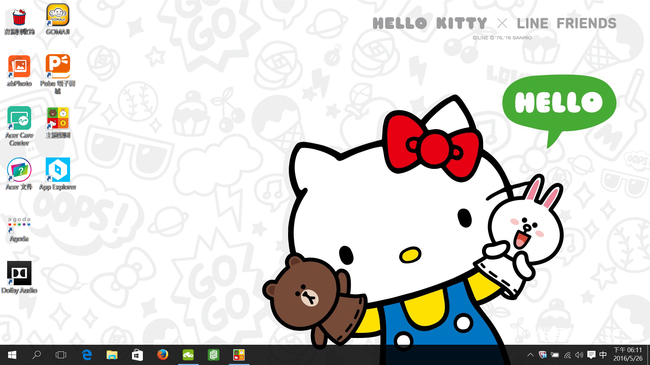
Task: Switch to green cloud app on taskbar
Action: 188,355
